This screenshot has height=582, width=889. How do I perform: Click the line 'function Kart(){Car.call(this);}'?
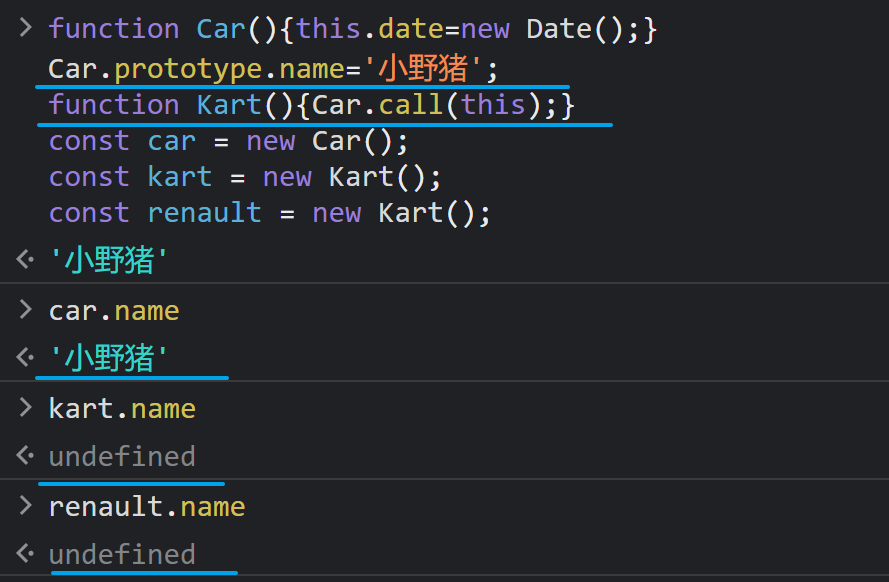click(312, 105)
